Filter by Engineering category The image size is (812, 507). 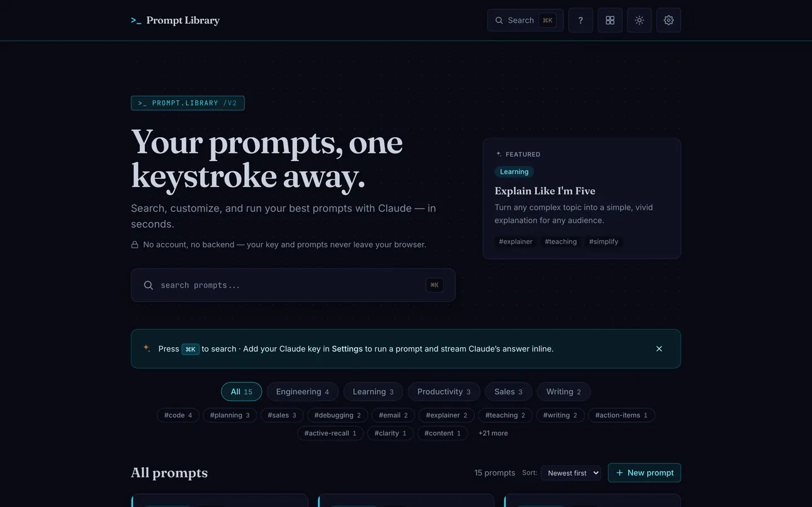302,391
